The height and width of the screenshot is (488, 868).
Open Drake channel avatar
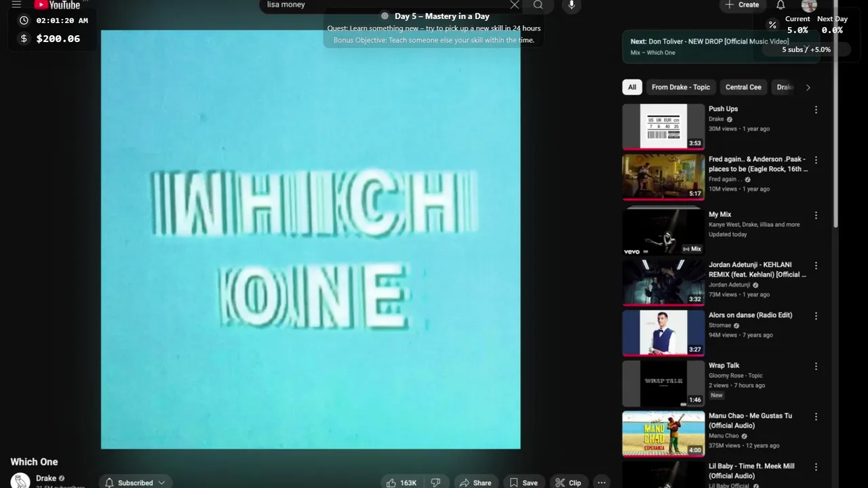(20, 481)
